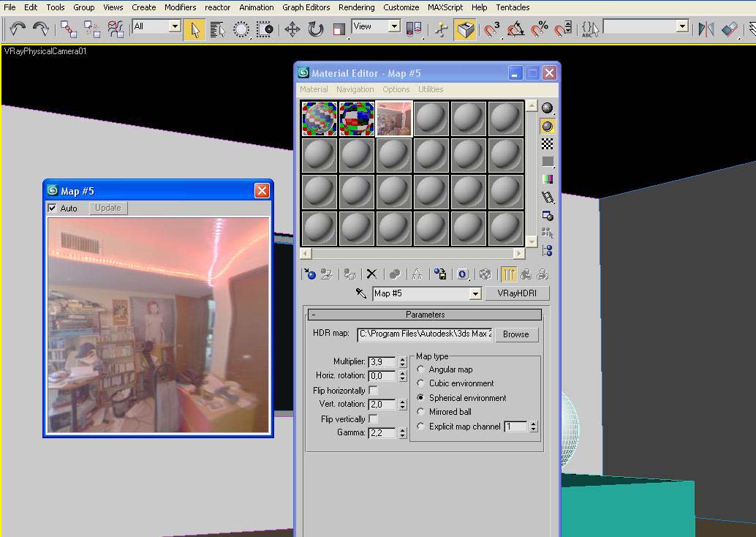Open Edit Named Selection Sets tool

point(589,29)
